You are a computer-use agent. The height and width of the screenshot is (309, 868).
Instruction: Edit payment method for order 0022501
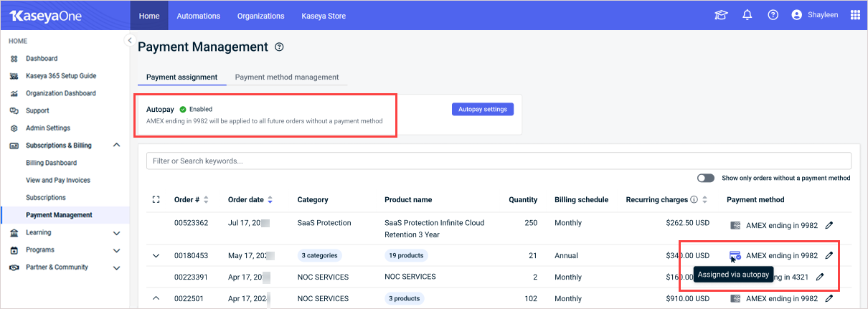point(829,298)
